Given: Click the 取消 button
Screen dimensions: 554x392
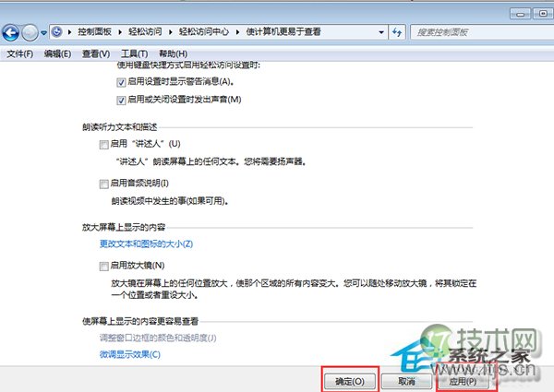Looking at the screenshot, I should coord(406,382).
